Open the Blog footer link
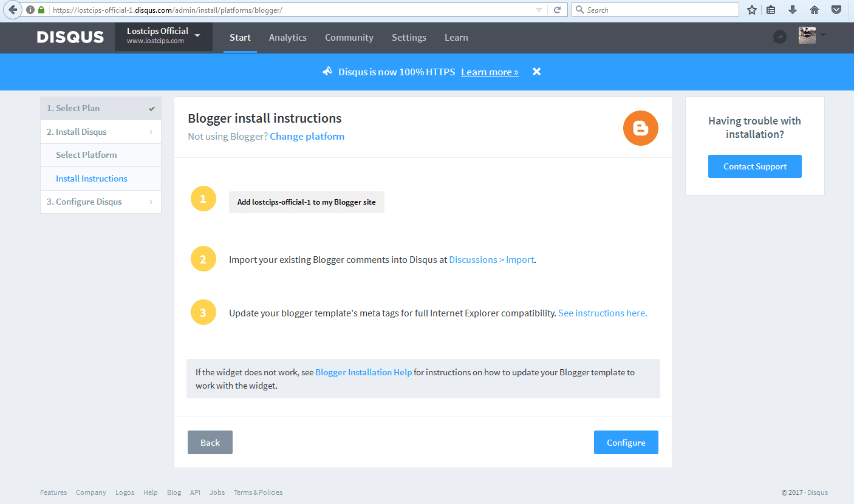Viewport: 854px width, 504px height. click(174, 492)
